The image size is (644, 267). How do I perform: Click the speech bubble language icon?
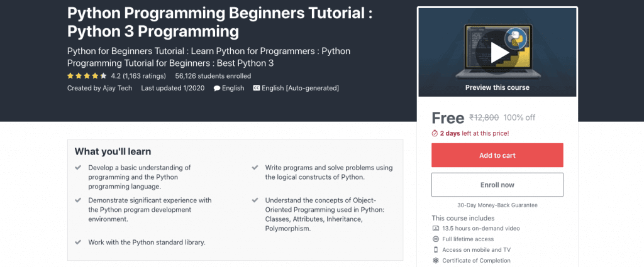[217, 88]
